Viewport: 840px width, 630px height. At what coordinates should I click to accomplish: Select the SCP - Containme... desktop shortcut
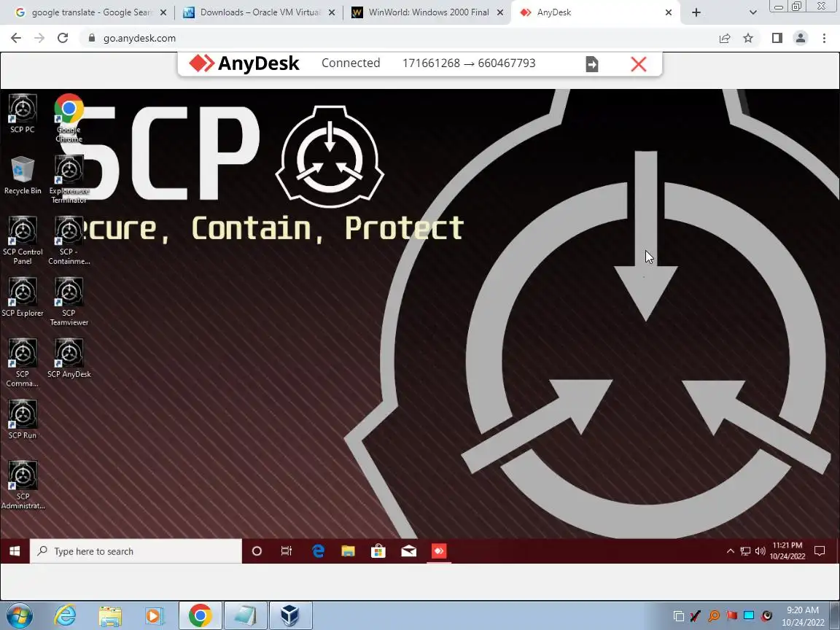[69, 241]
